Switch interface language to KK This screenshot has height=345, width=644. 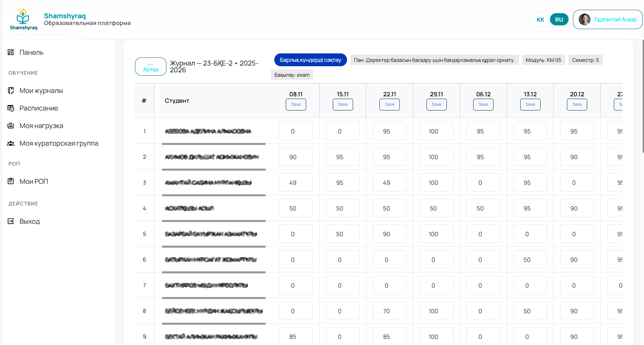click(x=540, y=19)
